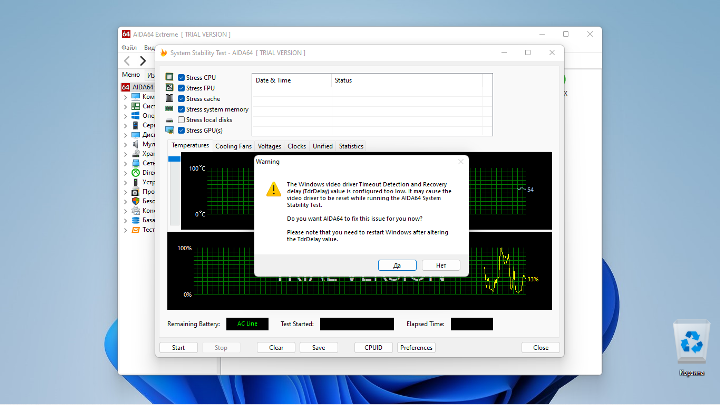Uncheck Stress FPU
This screenshot has width=720, height=405.
point(181,88)
